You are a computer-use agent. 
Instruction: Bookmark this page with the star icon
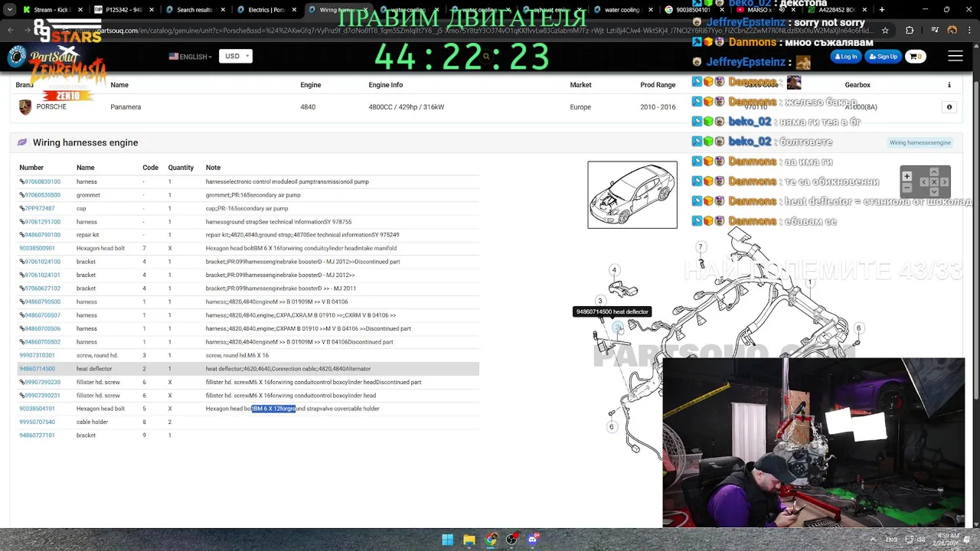click(x=885, y=31)
